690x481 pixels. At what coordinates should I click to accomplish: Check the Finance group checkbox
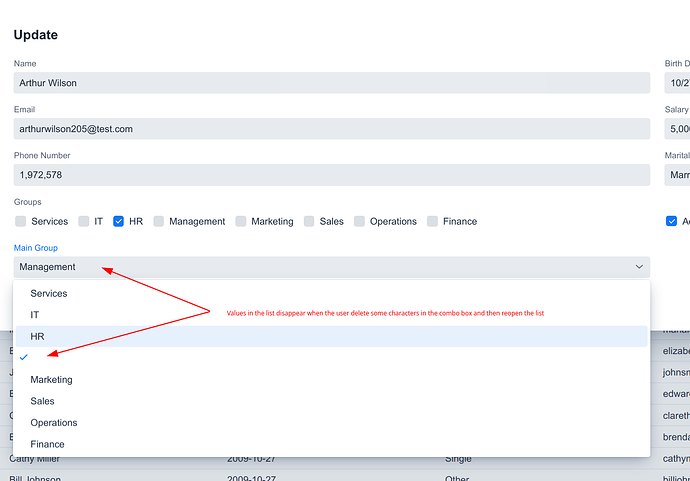[x=432, y=221]
